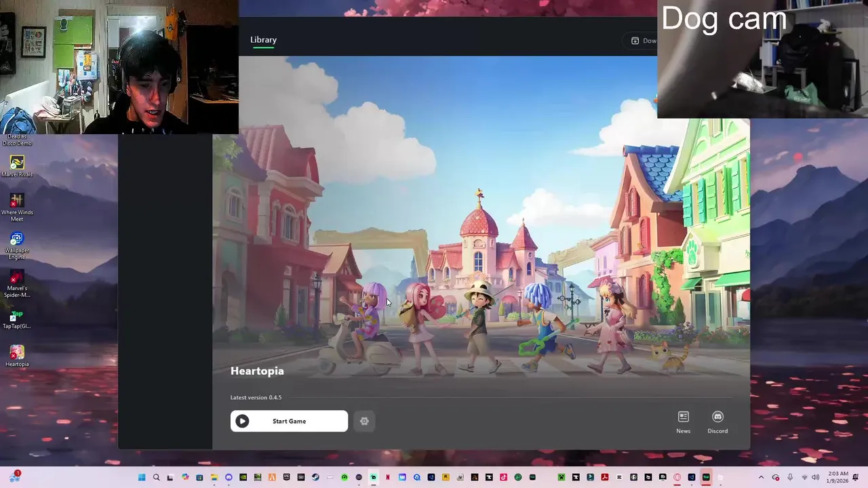Image resolution: width=868 pixels, height=488 pixels.
Task: Open Opera GX from the taskbar
Action: 677,477
